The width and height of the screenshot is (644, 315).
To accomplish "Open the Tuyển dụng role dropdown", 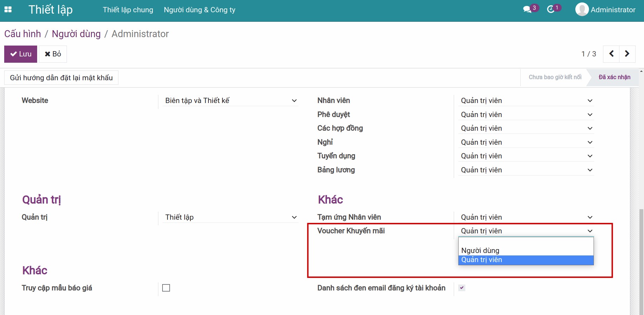I will coord(526,156).
